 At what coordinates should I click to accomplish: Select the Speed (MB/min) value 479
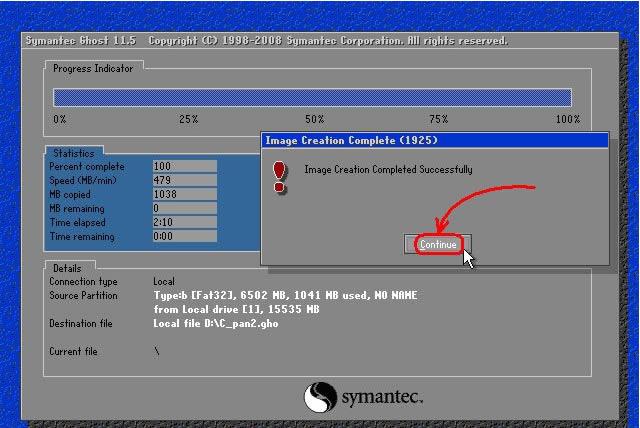tap(184, 180)
